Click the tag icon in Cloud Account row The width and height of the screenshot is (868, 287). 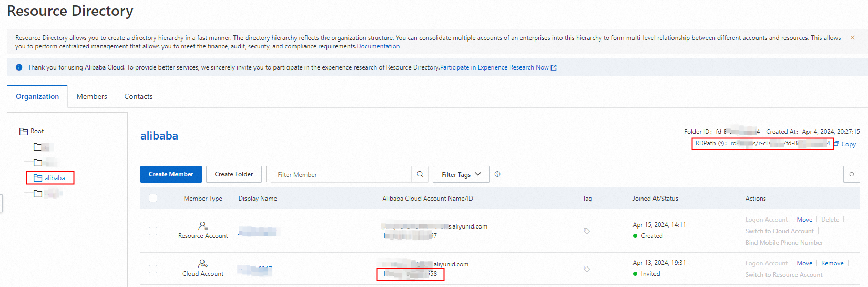(x=587, y=269)
